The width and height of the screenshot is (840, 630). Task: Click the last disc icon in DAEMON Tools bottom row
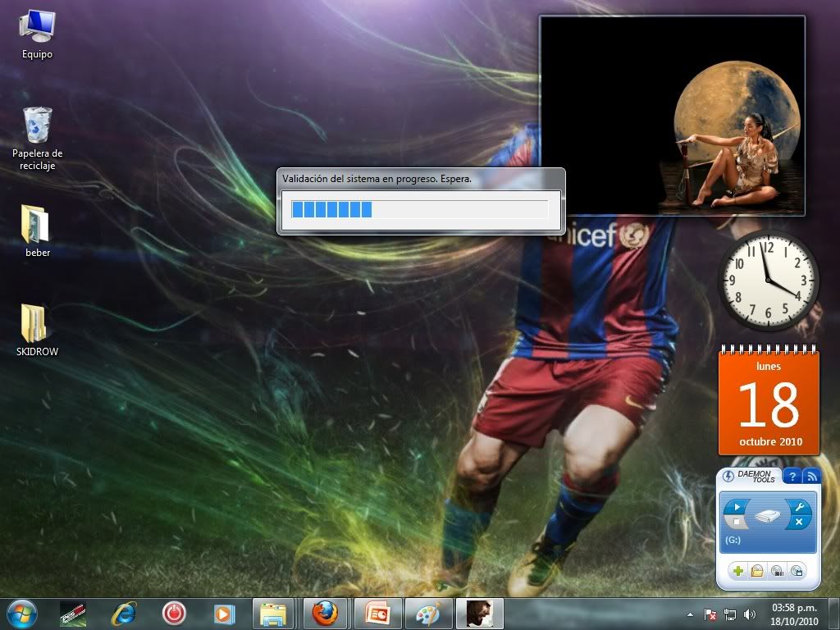(797, 571)
